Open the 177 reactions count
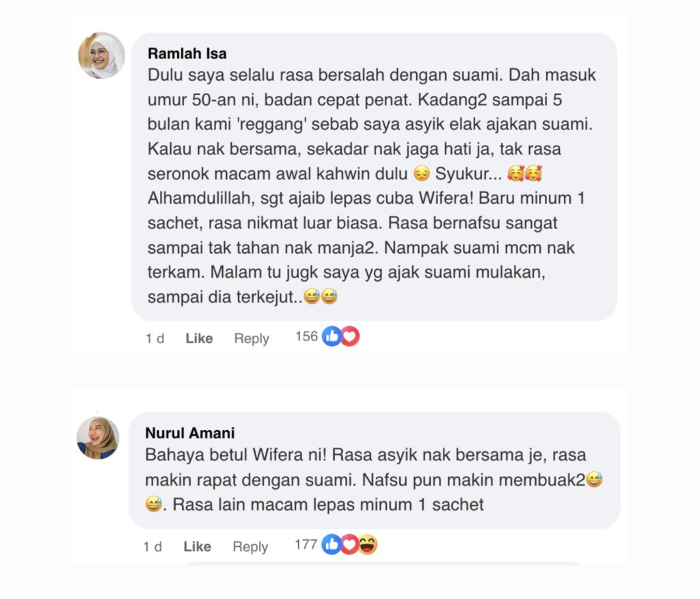The height and width of the screenshot is (599, 700). click(x=306, y=544)
